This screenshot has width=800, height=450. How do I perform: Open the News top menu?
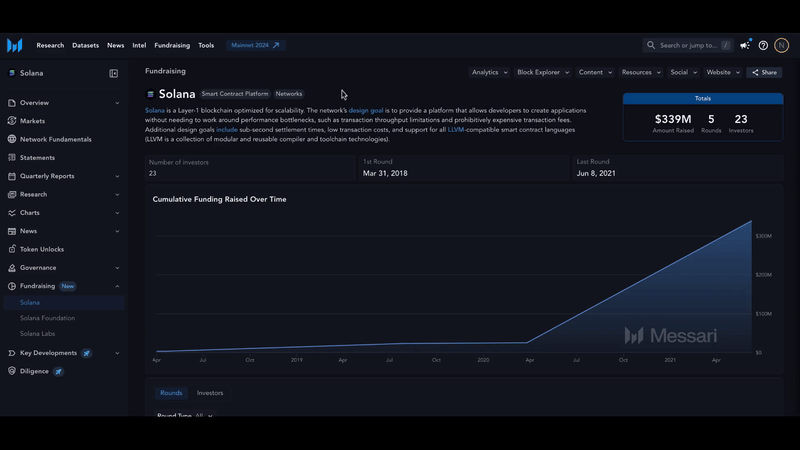click(115, 45)
